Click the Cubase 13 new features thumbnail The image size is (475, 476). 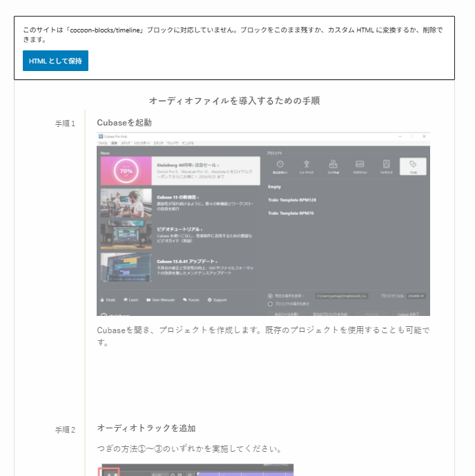point(126,203)
